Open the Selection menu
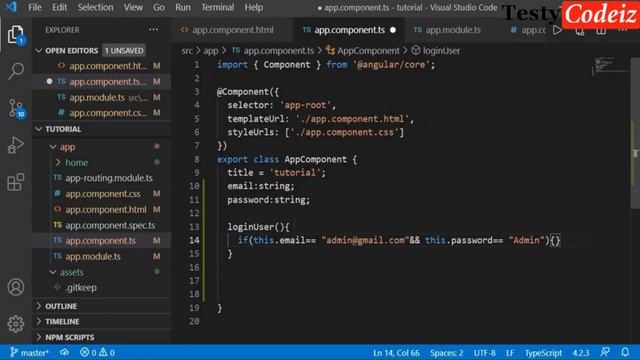 [x=96, y=7]
